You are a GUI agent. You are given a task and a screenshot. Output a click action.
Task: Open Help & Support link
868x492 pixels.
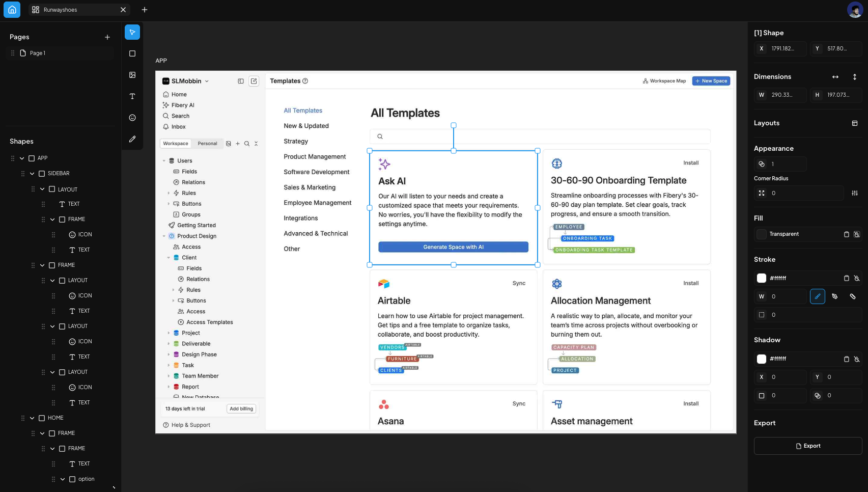[186, 425]
